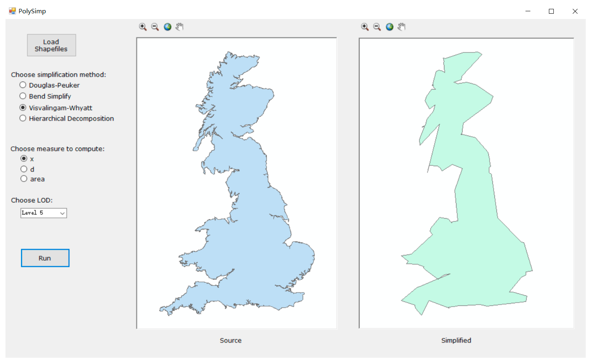Select pan hand tool above Simplified map
Viewport: 595px width, 364px height.
tap(402, 27)
